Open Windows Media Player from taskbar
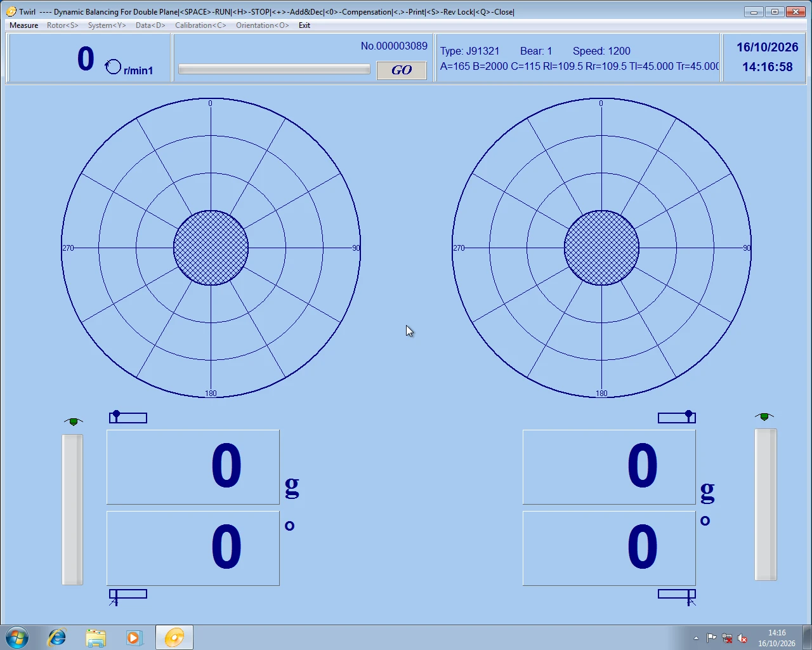Viewport: 812px width, 650px height. (134, 637)
